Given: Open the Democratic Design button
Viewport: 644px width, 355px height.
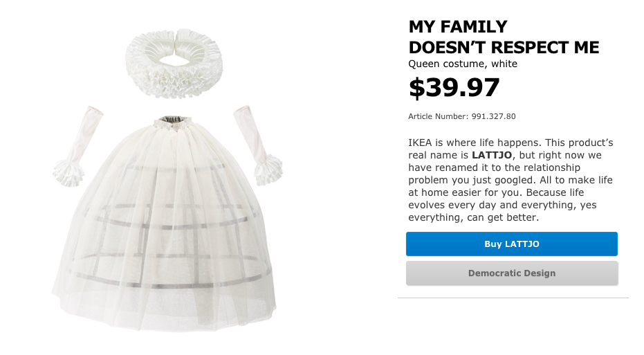Looking at the screenshot, I should click(x=511, y=273).
